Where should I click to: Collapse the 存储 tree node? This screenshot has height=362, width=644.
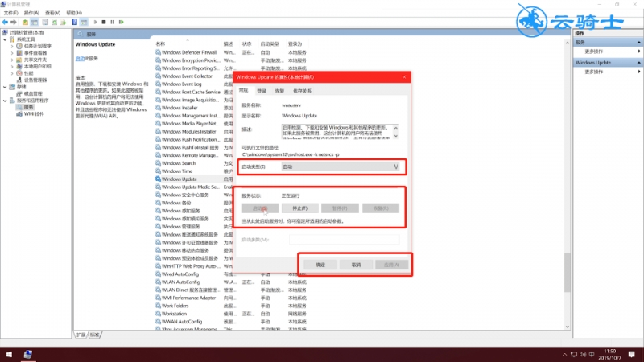click(x=5, y=87)
